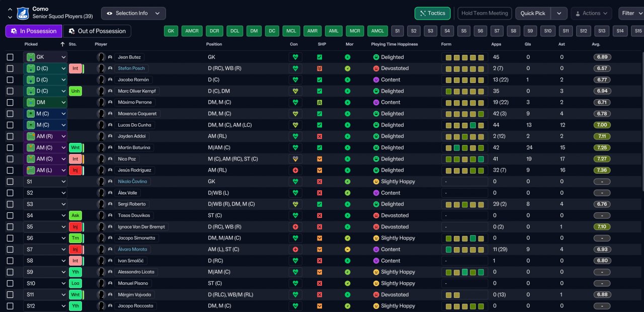Expand the Quick Pick arrow menu
This screenshot has width=644, height=312.
pos(559,14)
